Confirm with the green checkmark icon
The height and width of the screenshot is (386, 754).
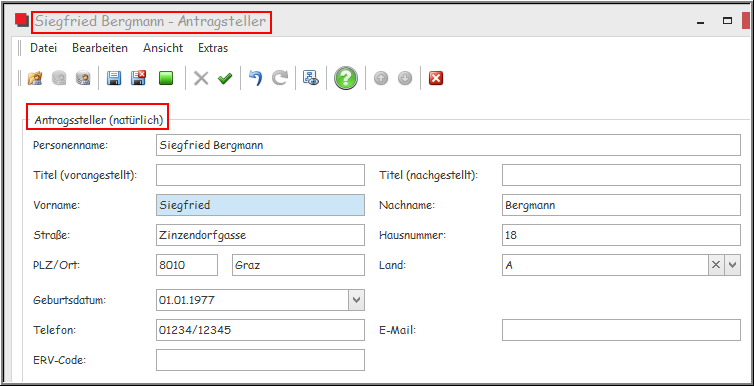tap(225, 78)
